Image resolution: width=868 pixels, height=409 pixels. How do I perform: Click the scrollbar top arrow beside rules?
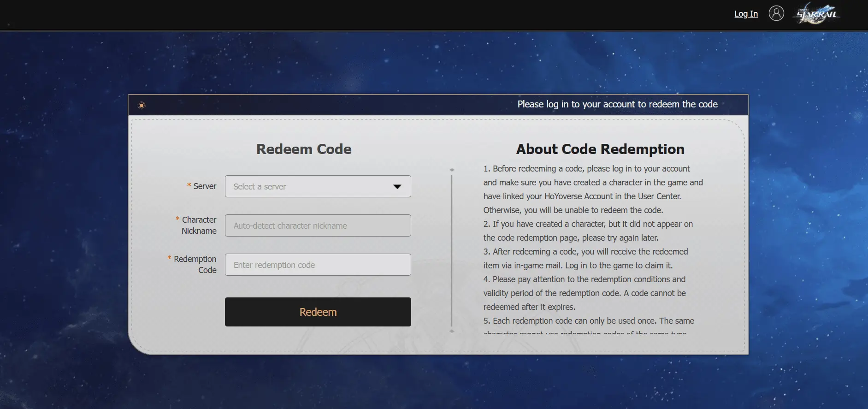[x=452, y=170]
